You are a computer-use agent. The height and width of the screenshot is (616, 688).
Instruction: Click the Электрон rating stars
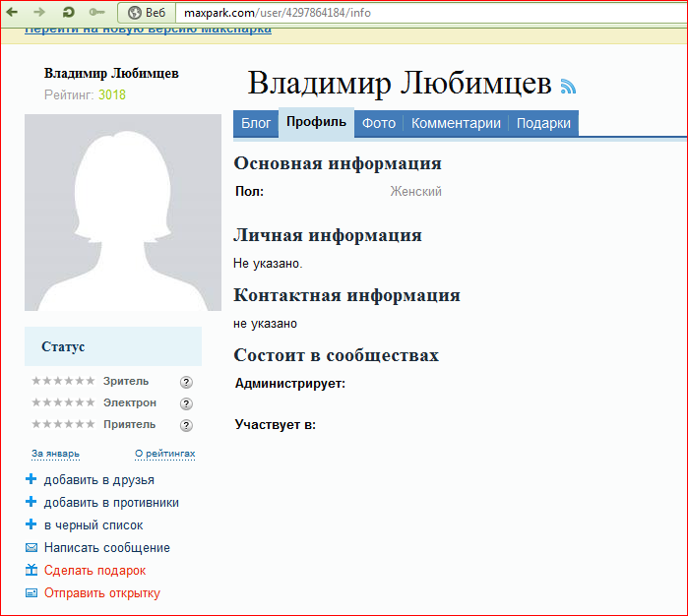point(63,401)
